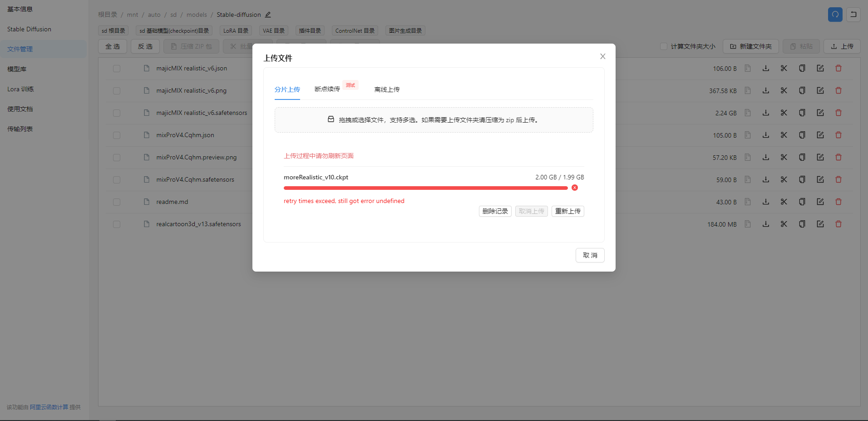This screenshot has height=421, width=868.
Task: Click the 取消 button in the dialog
Action: [x=590, y=255]
